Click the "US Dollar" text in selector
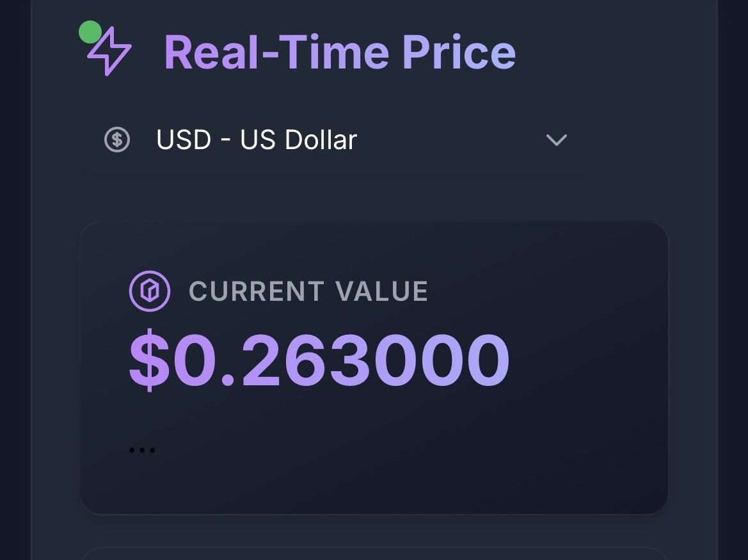The width and height of the screenshot is (748, 560). tap(298, 140)
